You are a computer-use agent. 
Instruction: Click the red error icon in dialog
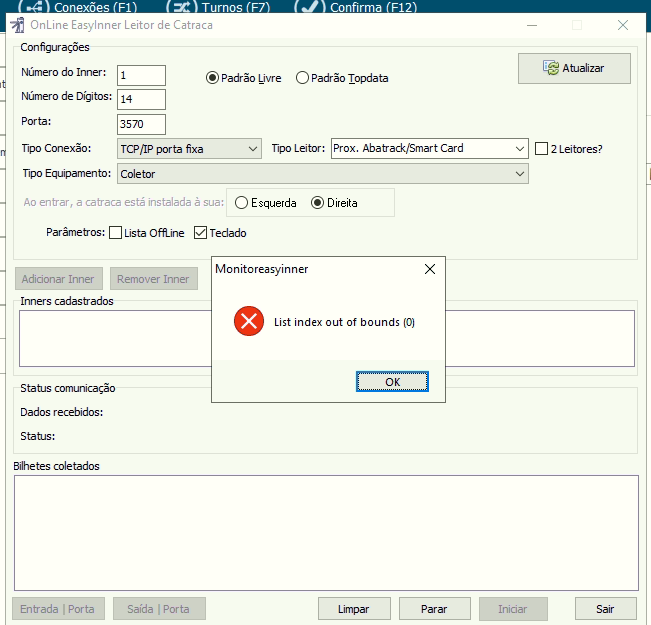248,322
